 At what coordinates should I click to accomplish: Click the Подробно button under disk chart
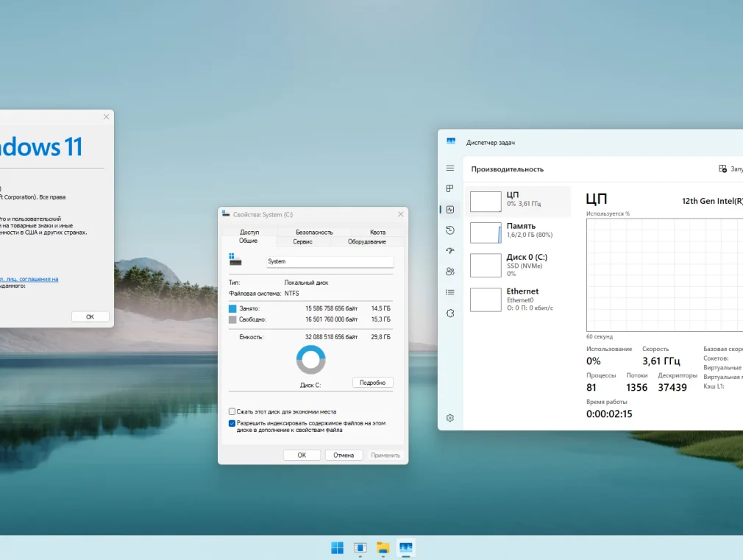tap(373, 383)
